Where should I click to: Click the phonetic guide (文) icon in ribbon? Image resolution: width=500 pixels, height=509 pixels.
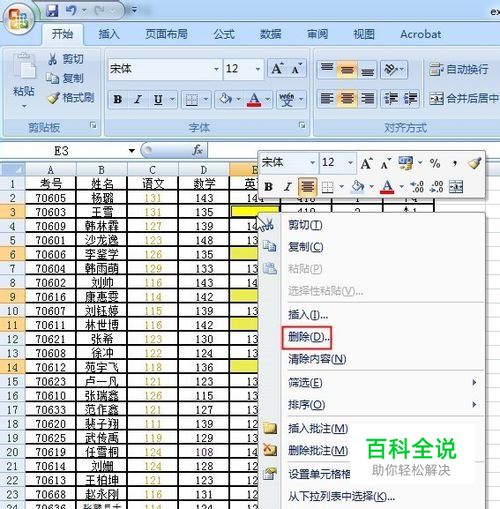[287, 99]
